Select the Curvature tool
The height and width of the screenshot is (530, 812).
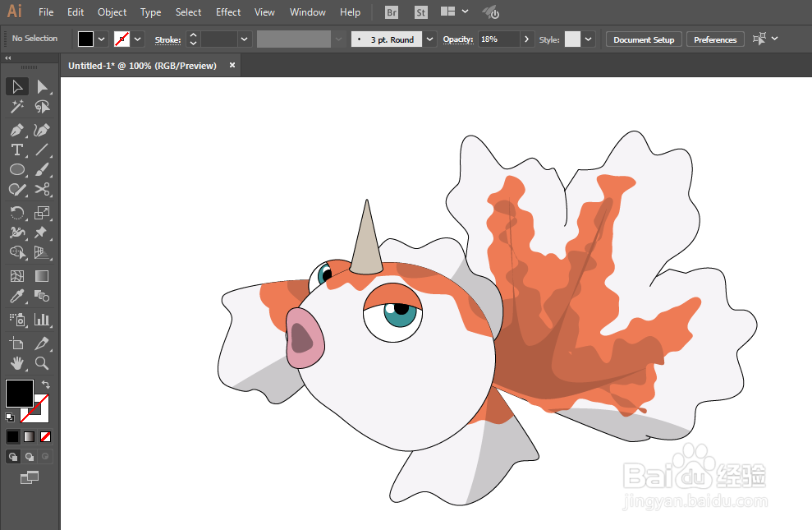(x=42, y=130)
